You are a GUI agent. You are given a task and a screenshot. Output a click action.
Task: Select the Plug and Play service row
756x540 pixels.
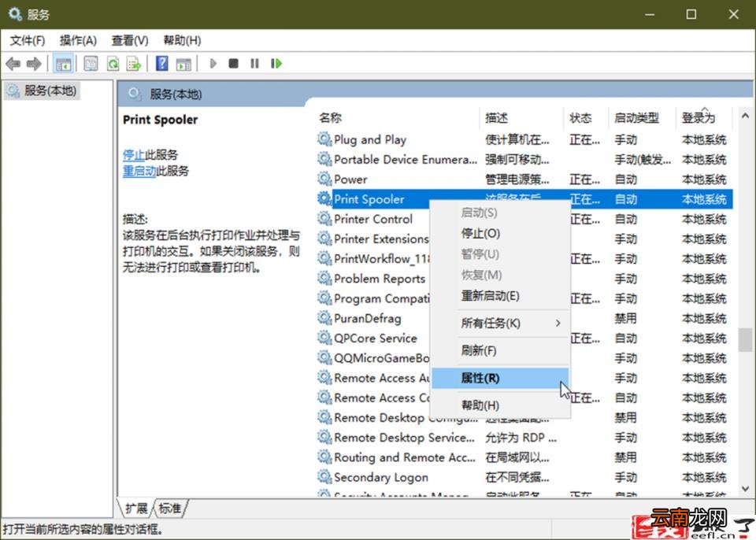tap(524, 139)
